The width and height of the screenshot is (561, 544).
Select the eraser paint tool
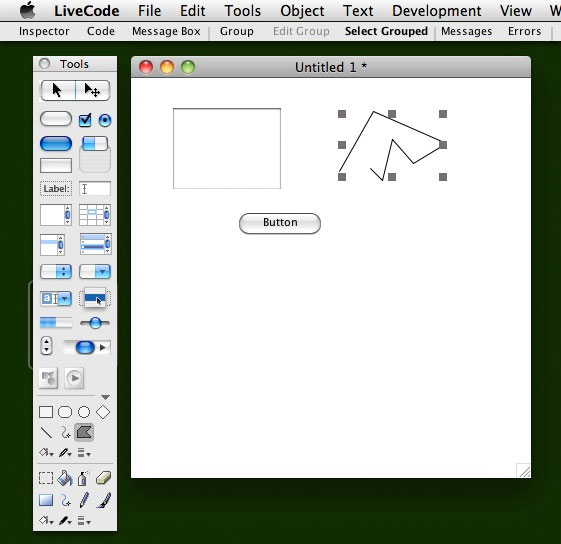pos(103,478)
